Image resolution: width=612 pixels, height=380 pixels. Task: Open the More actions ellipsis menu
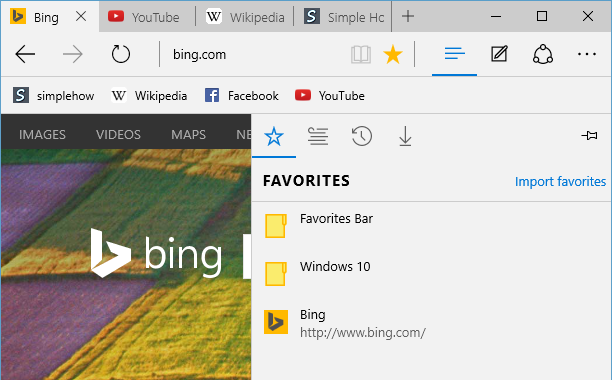[587, 54]
